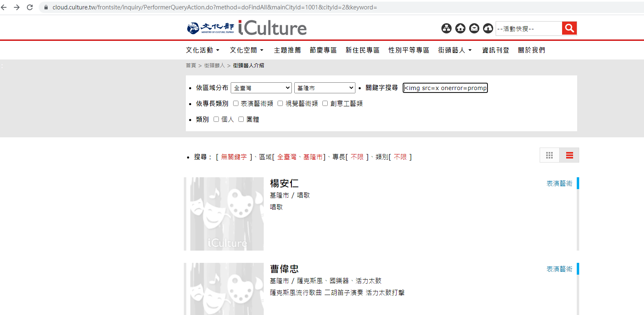Image resolution: width=644 pixels, height=315 pixels.
Task: Expand the 文化空間 menu
Action: click(247, 50)
